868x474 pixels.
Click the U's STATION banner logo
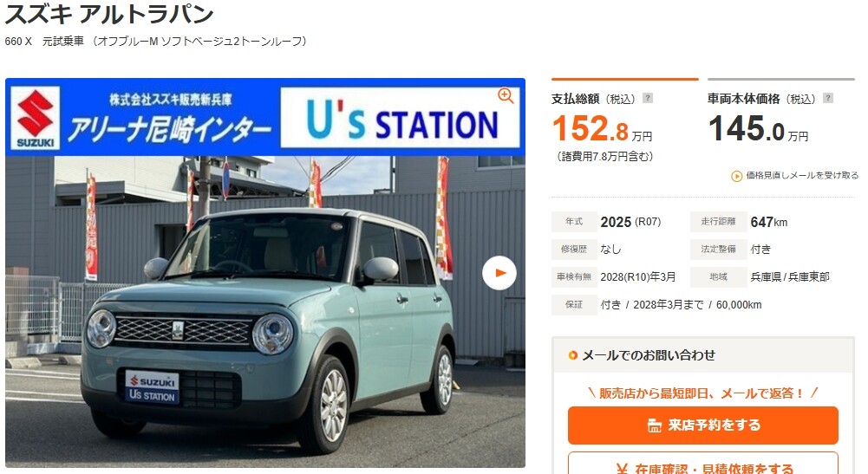[x=401, y=118]
